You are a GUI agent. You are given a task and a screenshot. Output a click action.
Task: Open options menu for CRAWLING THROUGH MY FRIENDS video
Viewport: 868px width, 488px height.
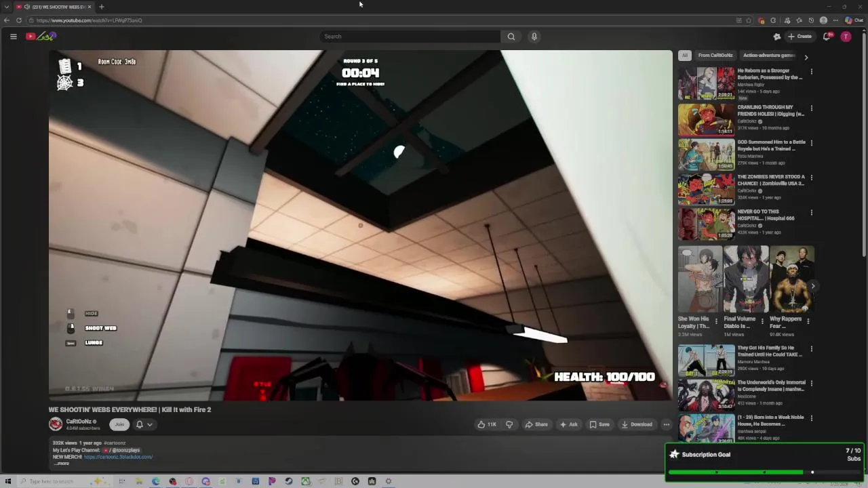click(811, 108)
